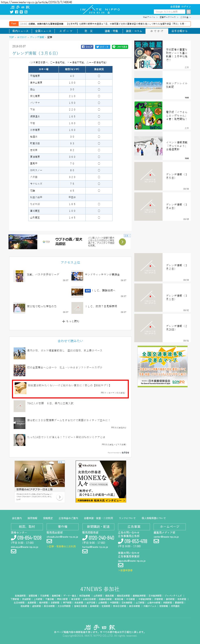200x644 pixels.
Task: Click the phone icon beside 019-653-4118
Action: tap(121, 541)
